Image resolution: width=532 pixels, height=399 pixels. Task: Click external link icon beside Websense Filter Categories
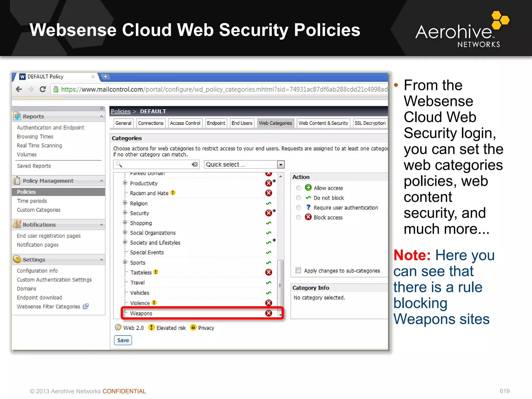(86, 306)
